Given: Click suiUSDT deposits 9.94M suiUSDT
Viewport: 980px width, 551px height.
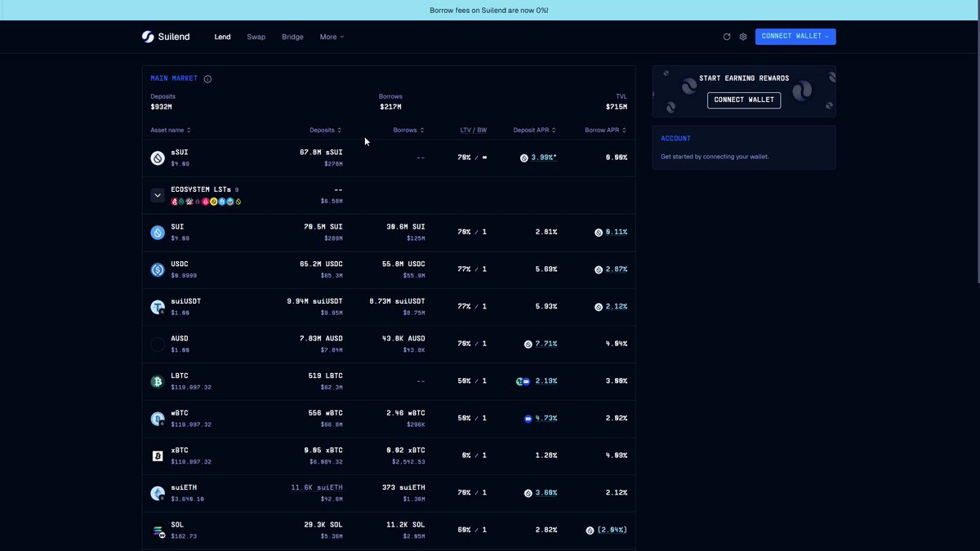Looking at the screenshot, I should (315, 301).
